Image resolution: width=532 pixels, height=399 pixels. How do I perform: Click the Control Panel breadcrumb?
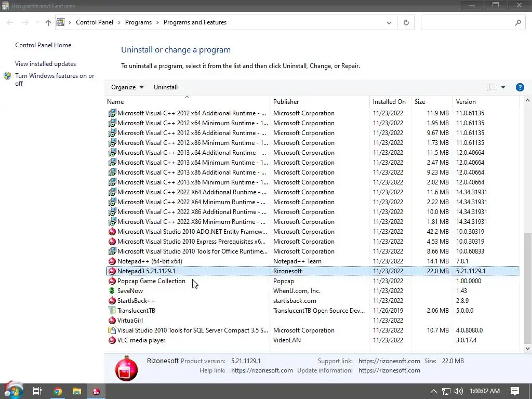tap(95, 22)
